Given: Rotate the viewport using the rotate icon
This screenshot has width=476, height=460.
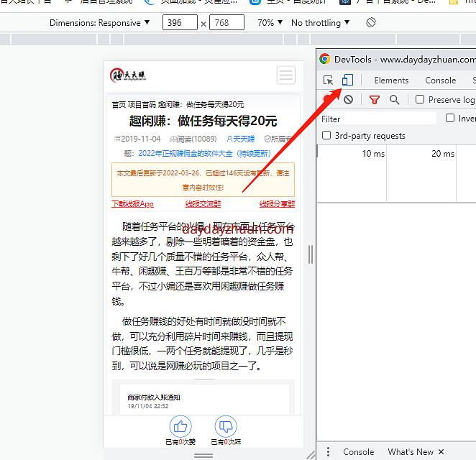Looking at the screenshot, I should [371, 22].
